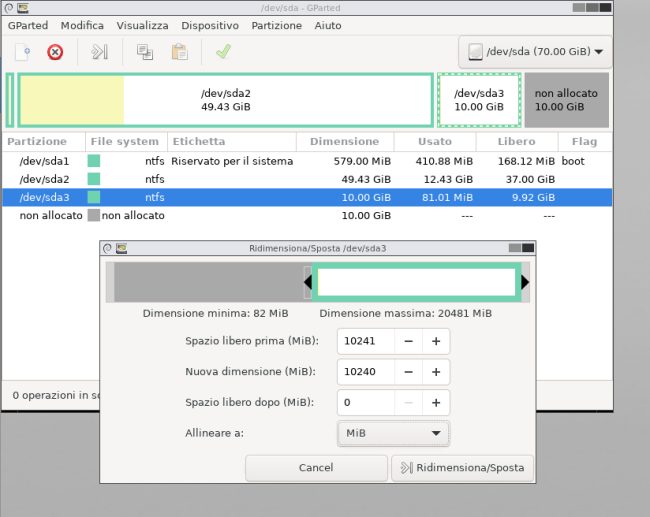Screen dimensions: 650x517
Task: Click Dimensione massima: 20481 MiB text
Action: 405,313
